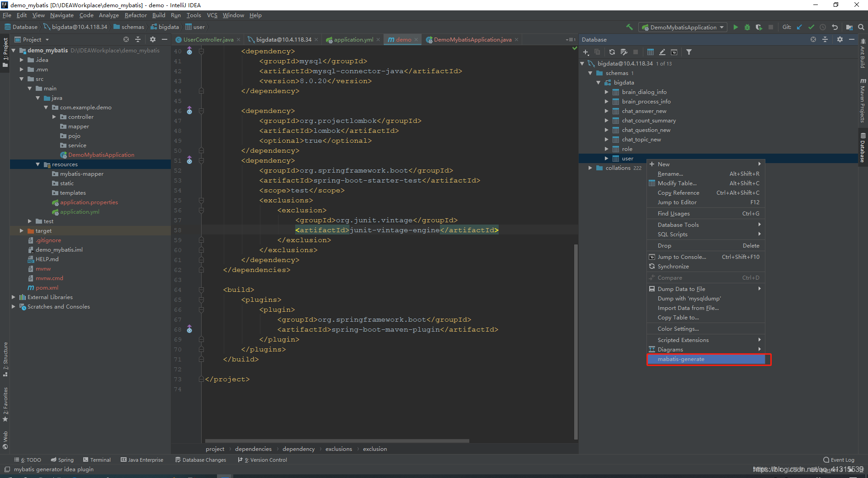Start debugging with the bug icon
This screenshot has width=868, height=478.
(747, 27)
